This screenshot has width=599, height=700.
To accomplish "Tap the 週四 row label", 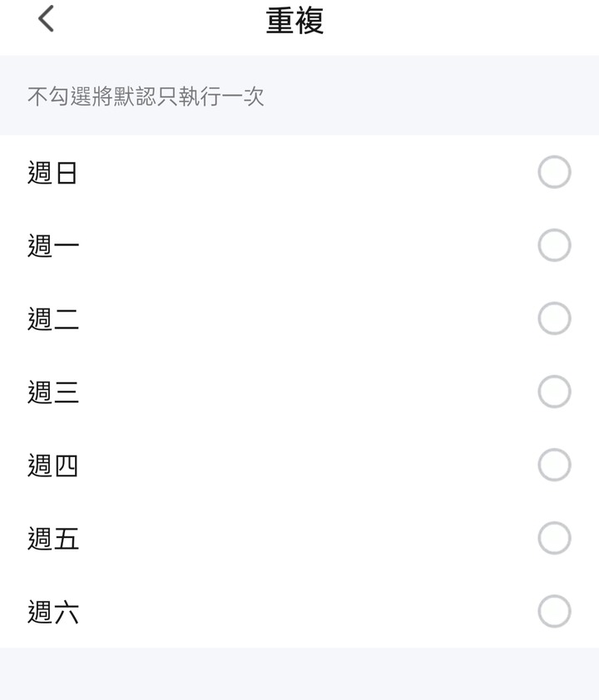I will [52, 466].
